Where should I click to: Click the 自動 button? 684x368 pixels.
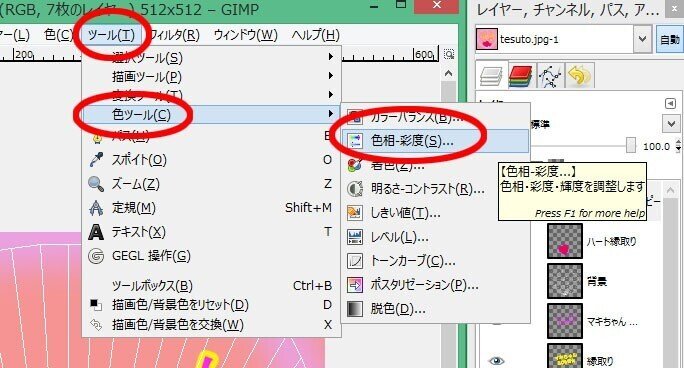[x=670, y=39]
